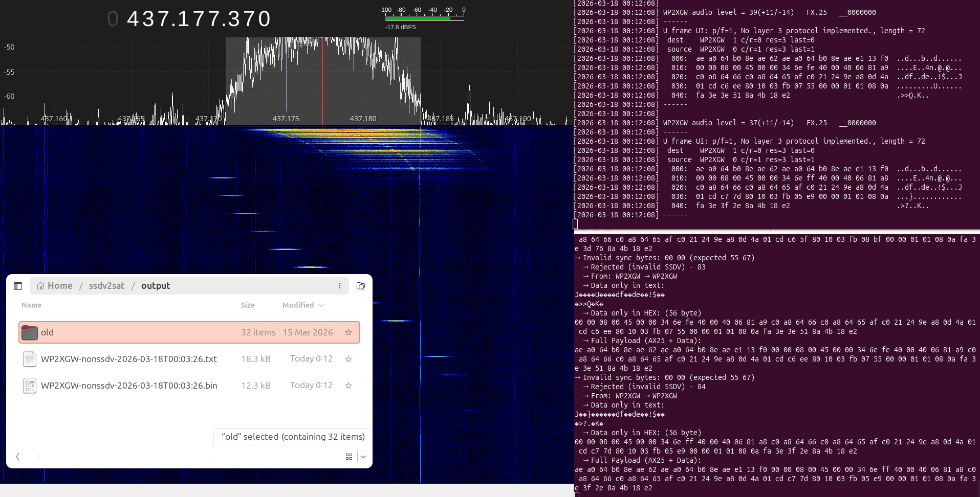Sort files by Name column
Image resolution: width=980 pixels, height=497 pixels.
click(x=31, y=305)
